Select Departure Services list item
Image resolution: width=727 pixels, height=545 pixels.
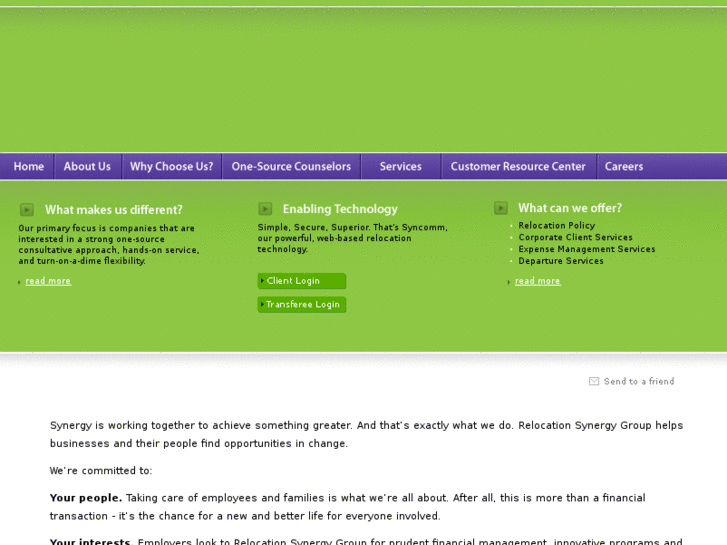(x=561, y=261)
